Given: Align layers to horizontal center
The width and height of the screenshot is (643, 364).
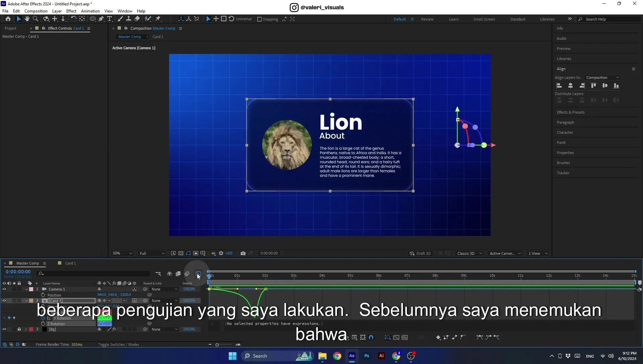Looking at the screenshot, I should 571,86.
